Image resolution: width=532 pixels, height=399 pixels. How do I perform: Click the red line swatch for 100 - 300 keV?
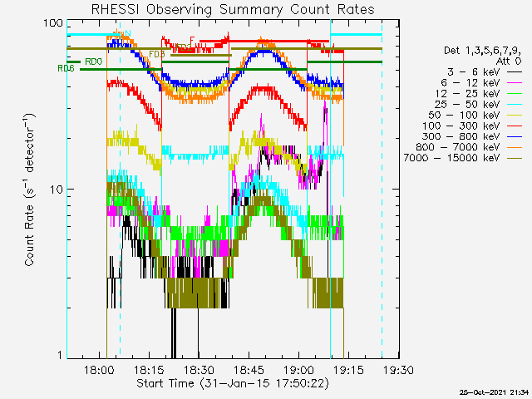515,126
